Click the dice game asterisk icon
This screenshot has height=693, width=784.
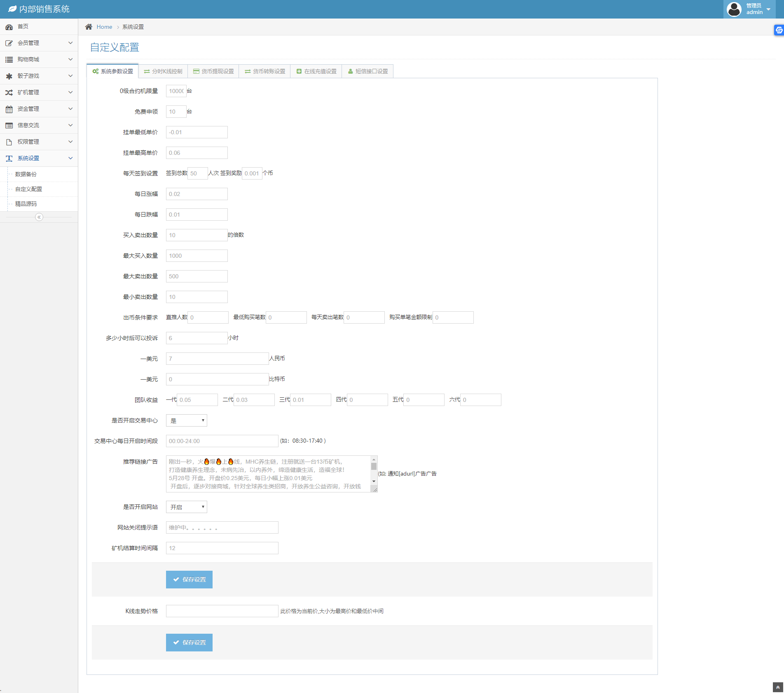pyautogui.click(x=9, y=76)
